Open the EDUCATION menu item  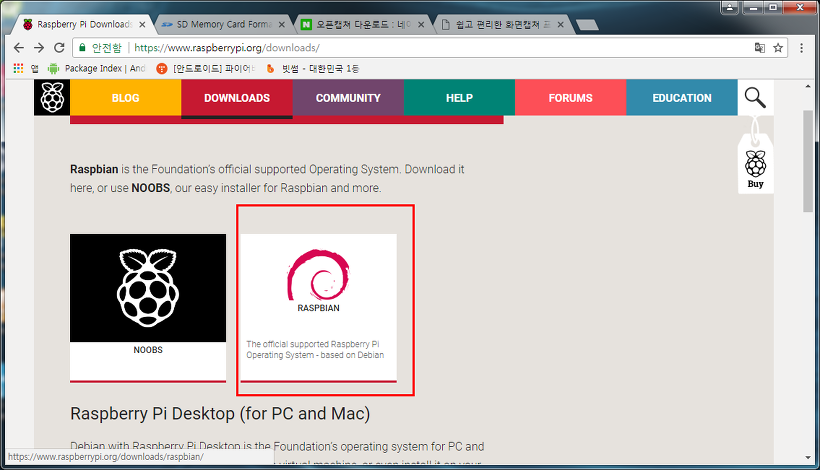(x=682, y=98)
